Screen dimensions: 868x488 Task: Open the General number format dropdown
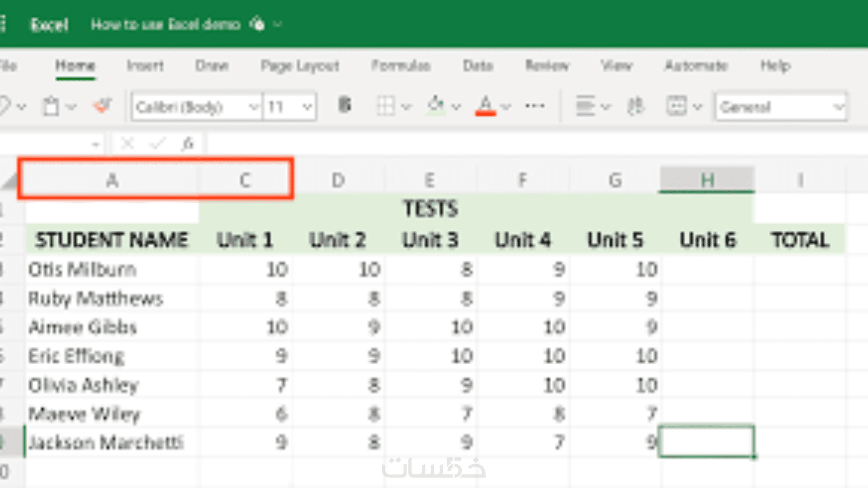click(838, 107)
